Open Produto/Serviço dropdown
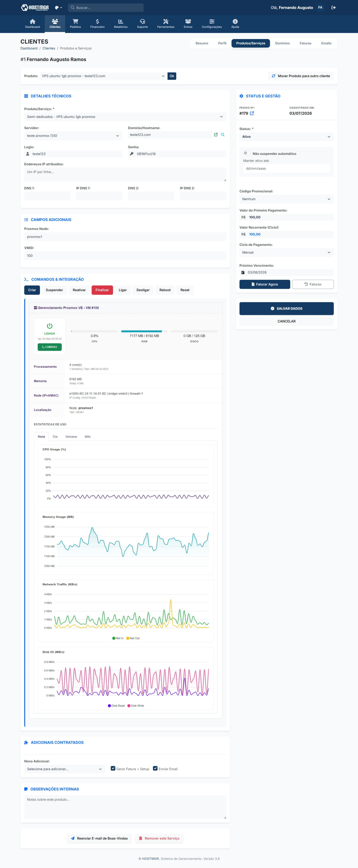This screenshot has height=868, width=358. (x=125, y=117)
